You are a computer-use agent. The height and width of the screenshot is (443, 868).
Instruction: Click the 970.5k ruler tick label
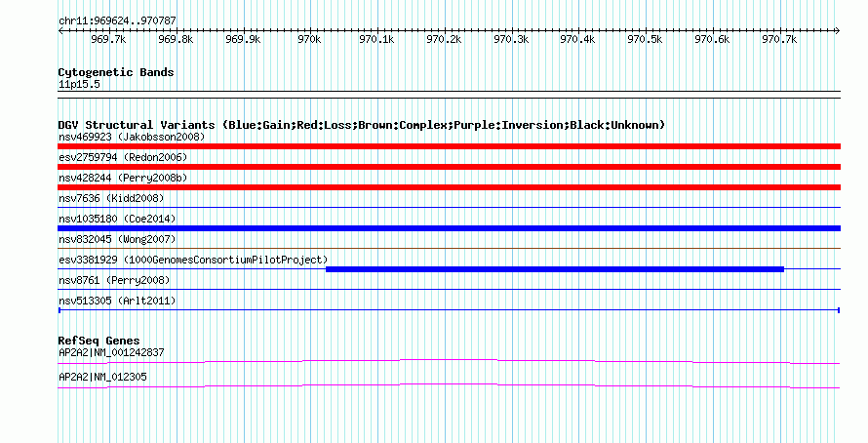coord(645,39)
